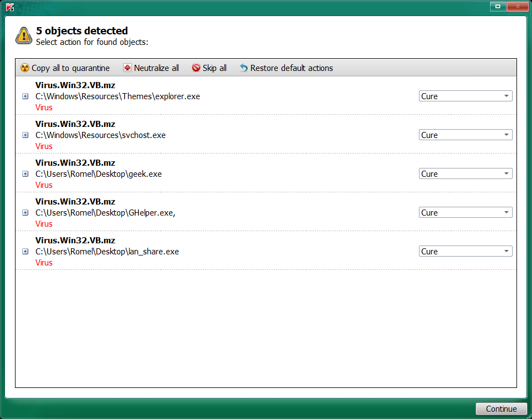
Task: Expand details for explorer.exe entry
Action: click(x=25, y=96)
